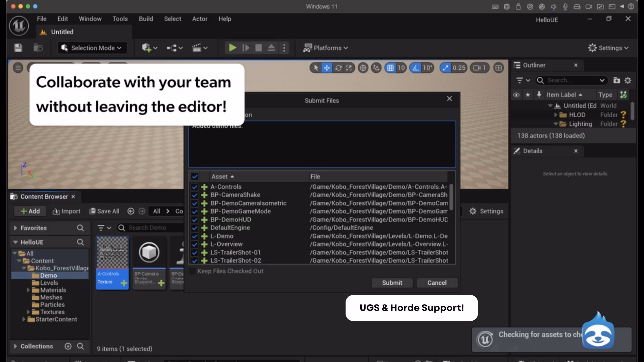Sort by the Asset column header

tap(222, 176)
